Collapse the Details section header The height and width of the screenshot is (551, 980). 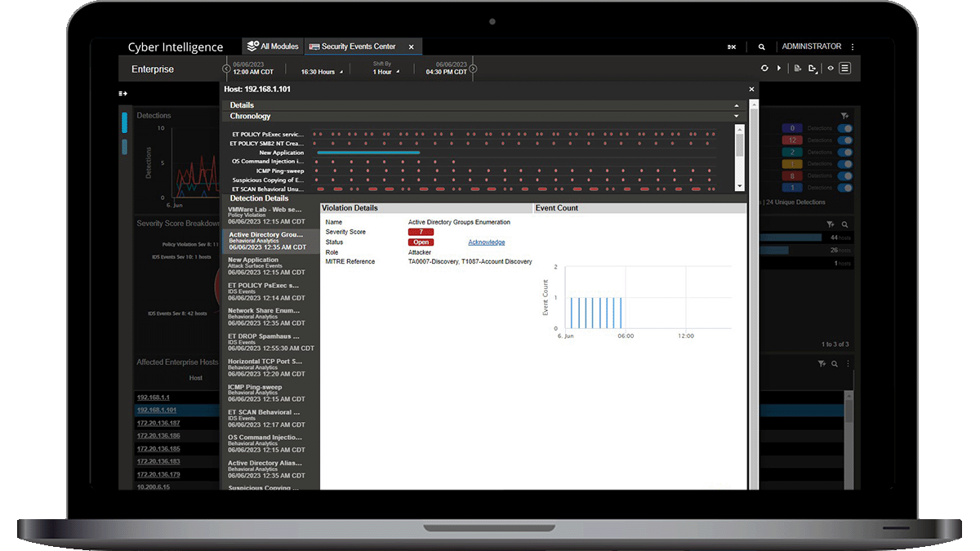coord(737,105)
